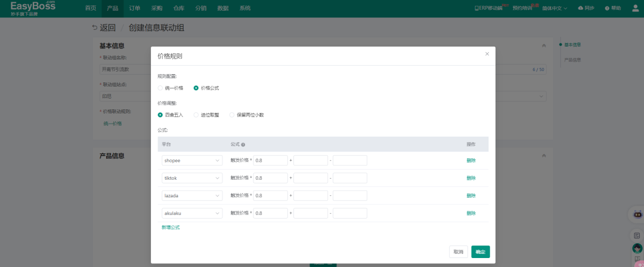Select 统一价格 radio option
The image size is (644, 267).
160,88
